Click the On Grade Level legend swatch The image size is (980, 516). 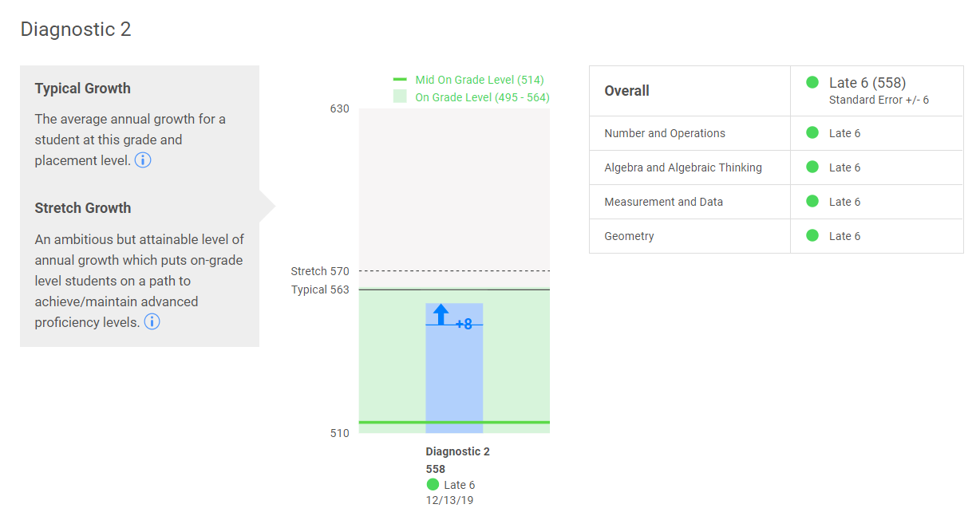400,97
